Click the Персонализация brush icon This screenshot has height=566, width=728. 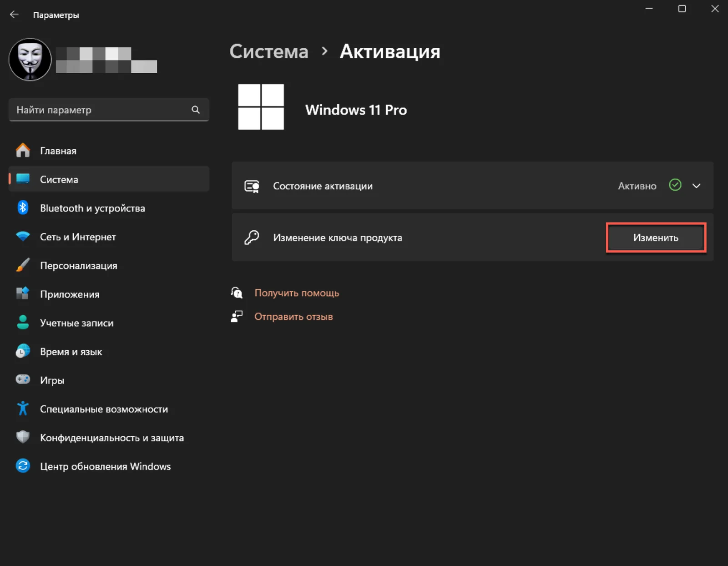(23, 265)
